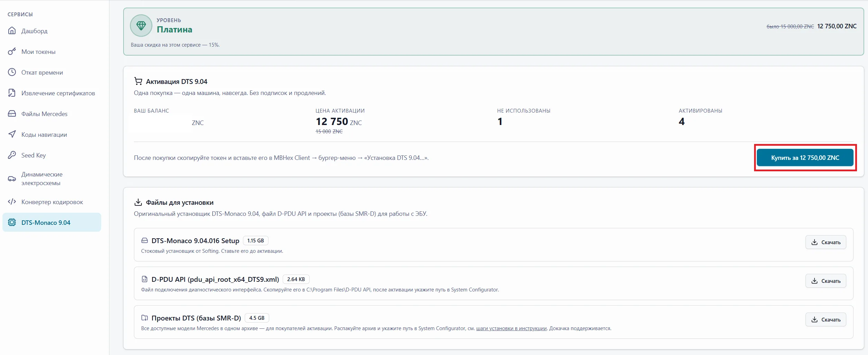Click the chip icon for DTS-Monaco 9.04
Viewport: 868px width, 355px height.
[x=12, y=222]
